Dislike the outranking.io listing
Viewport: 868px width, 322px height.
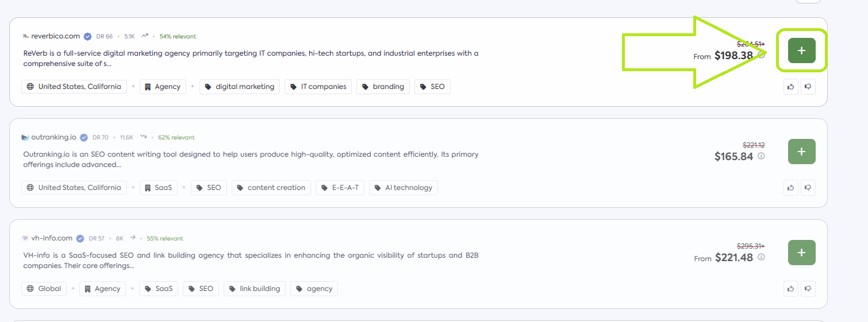click(x=808, y=188)
